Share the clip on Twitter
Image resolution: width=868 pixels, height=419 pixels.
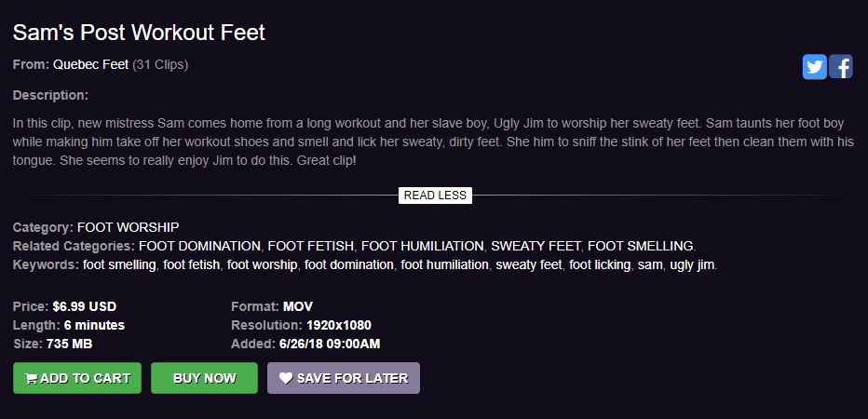(814, 67)
